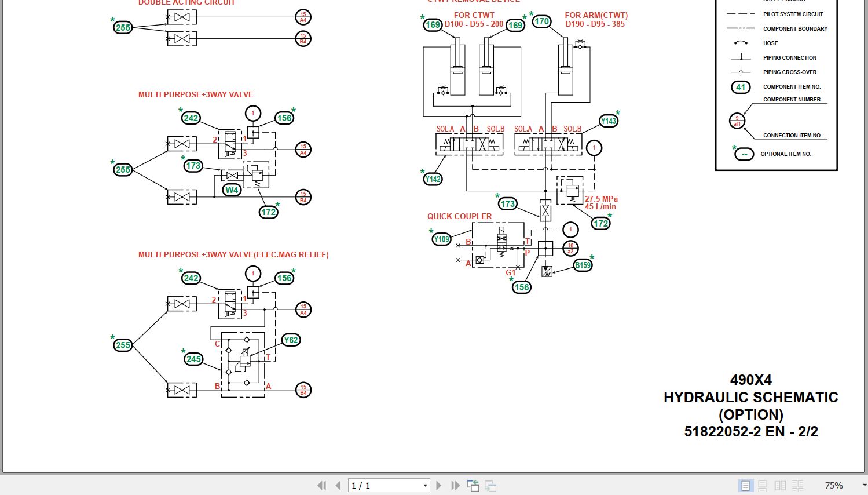
Task: Click component tag Y62
Action: (x=291, y=340)
